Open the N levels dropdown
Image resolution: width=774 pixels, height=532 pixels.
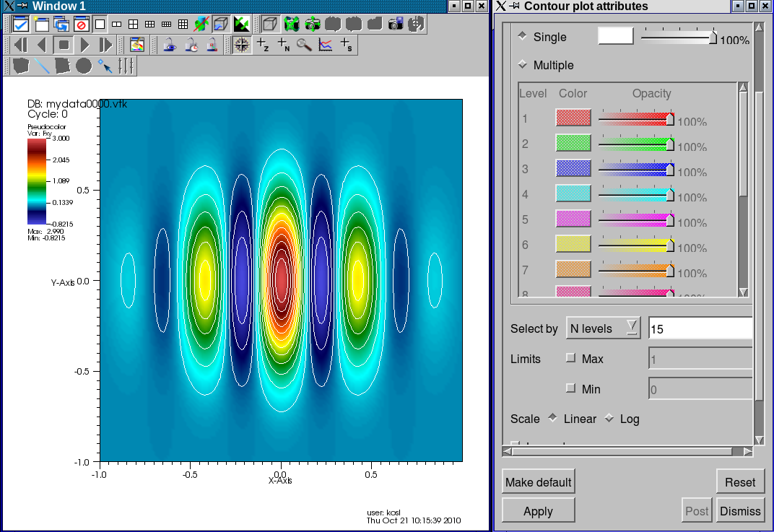(604, 328)
